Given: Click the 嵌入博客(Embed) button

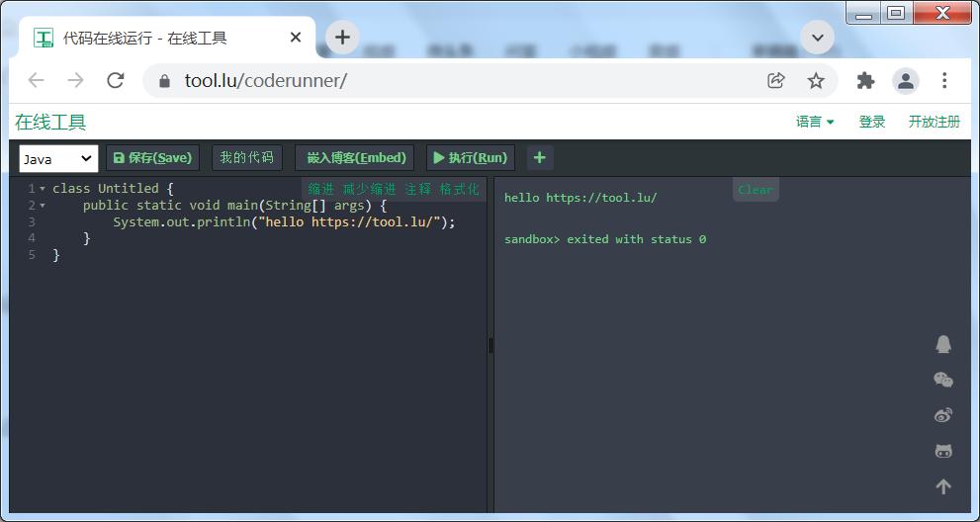Looking at the screenshot, I should pyautogui.click(x=356, y=157).
